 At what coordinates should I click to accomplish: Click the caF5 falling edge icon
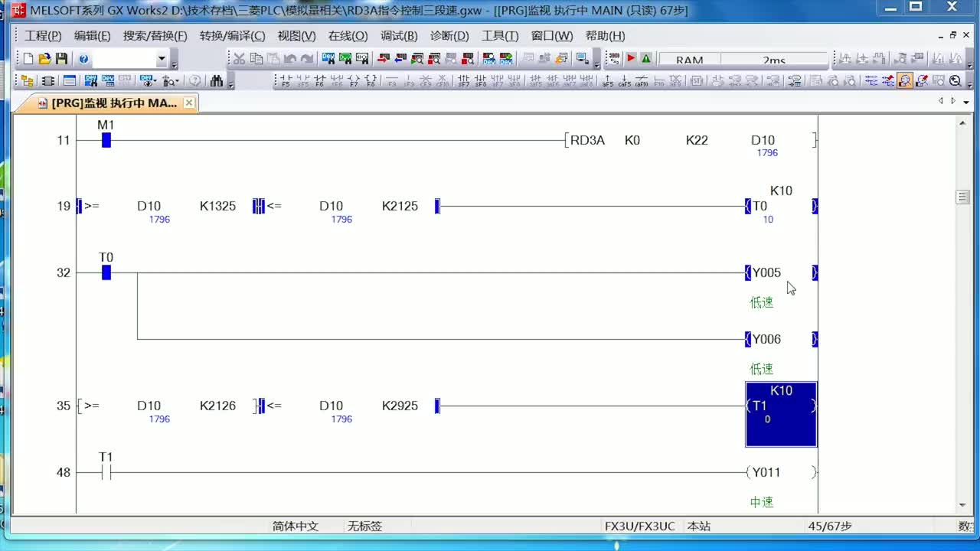click(x=625, y=80)
